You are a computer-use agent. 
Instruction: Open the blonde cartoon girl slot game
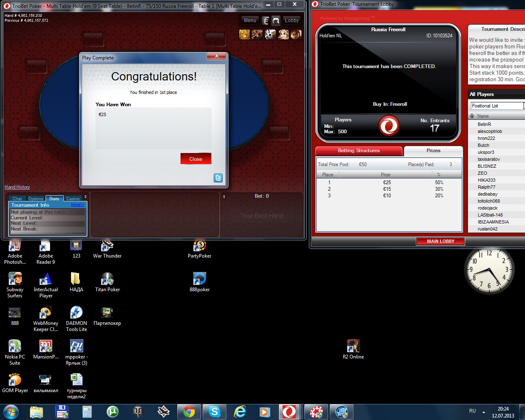[283, 34]
